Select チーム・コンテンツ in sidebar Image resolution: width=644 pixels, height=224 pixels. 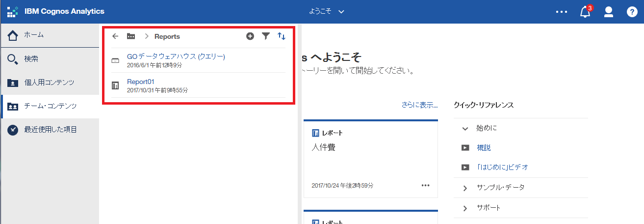coord(50,106)
